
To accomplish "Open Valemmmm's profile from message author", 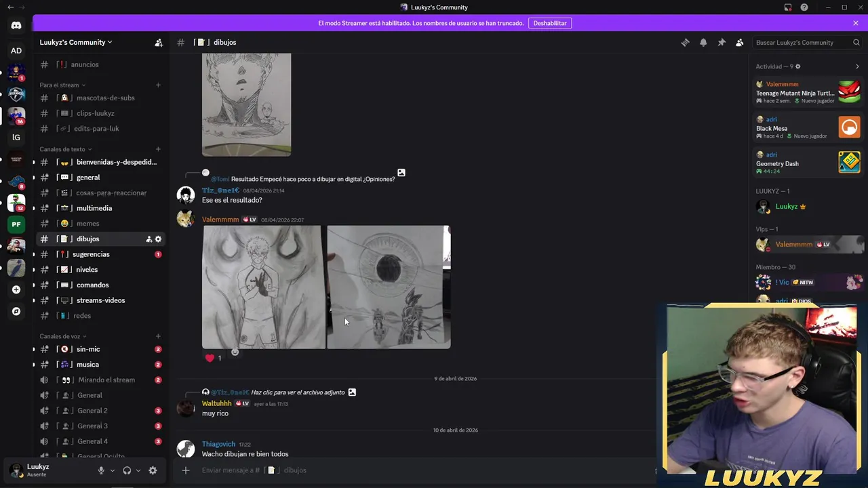I will 220,220.
